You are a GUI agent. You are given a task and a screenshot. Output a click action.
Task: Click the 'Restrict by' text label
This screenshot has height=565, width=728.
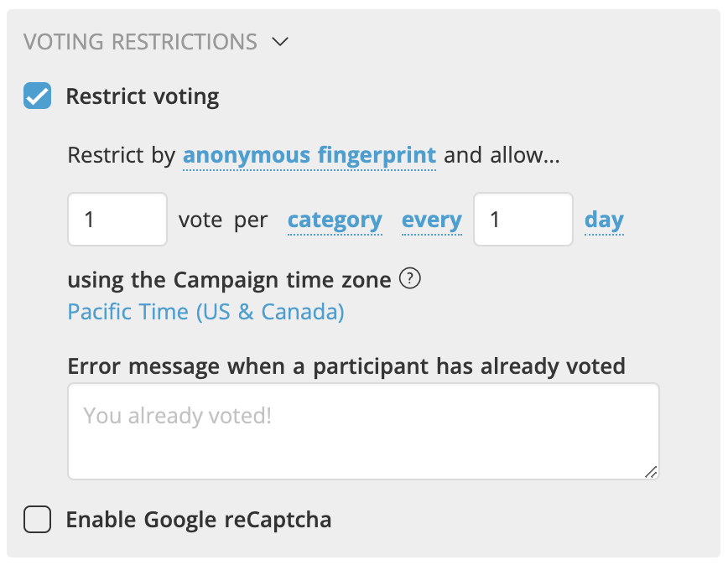click(122, 155)
